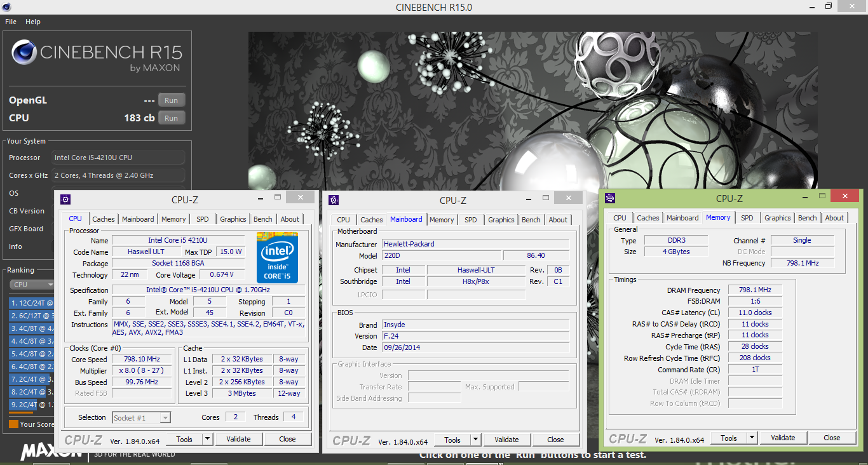Click the title icon of the first CPU-Z window

point(65,199)
